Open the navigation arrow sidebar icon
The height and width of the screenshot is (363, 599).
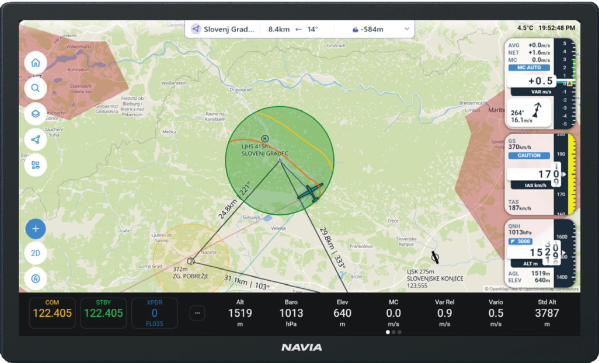(36, 139)
